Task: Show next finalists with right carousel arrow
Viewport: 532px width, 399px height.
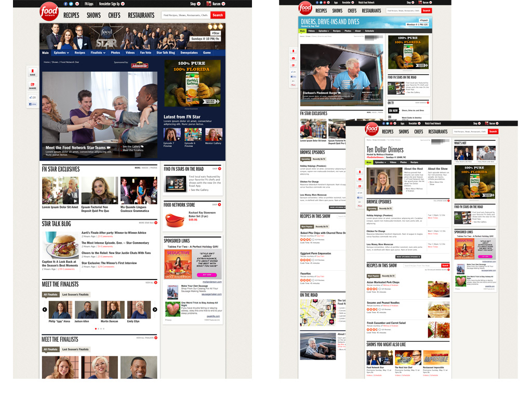Action: point(155,310)
